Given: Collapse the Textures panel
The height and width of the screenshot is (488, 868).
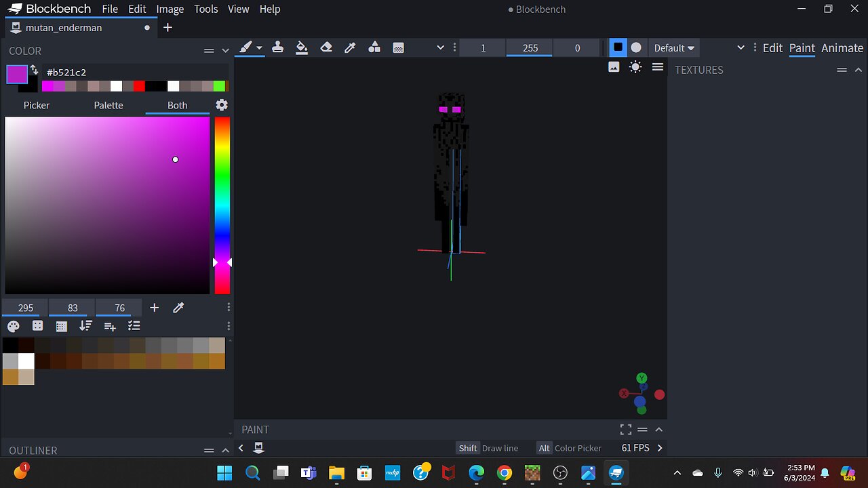Looking at the screenshot, I should pyautogui.click(x=859, y=70).
